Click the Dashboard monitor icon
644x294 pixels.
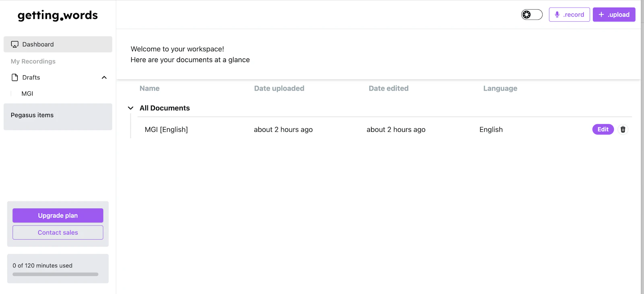point(15,44)
